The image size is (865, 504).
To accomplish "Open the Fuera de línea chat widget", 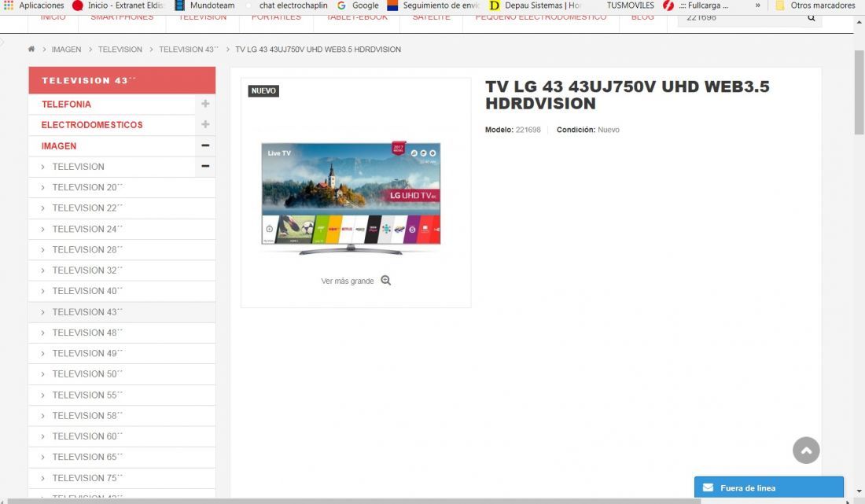I will (x=768, y=487).
